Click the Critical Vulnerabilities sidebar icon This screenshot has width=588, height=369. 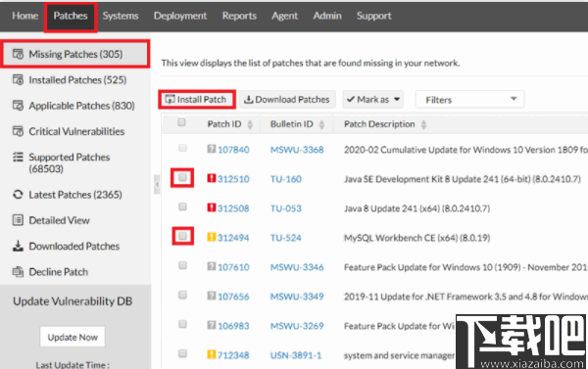(18, 131)
